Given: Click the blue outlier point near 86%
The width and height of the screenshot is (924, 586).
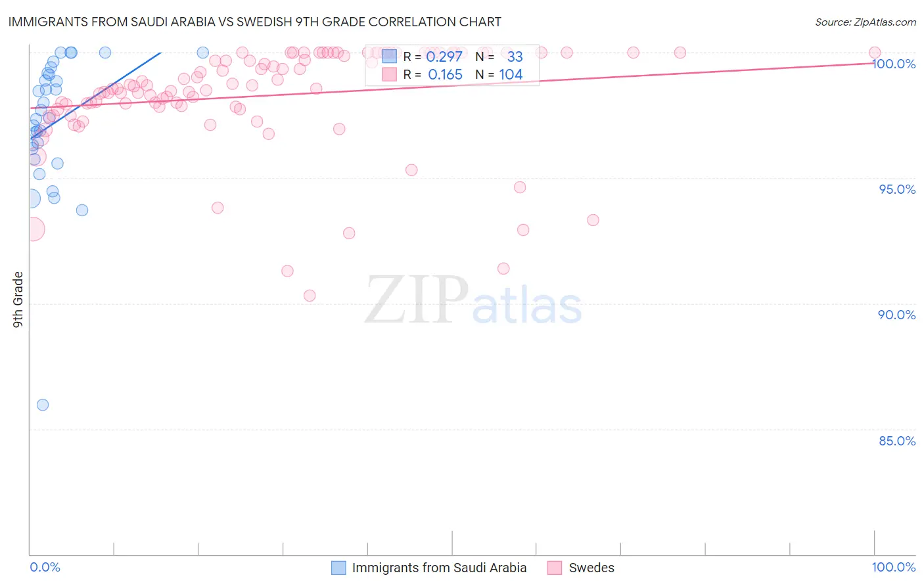Looking at the screenshot, I should [x=43, y=405].
